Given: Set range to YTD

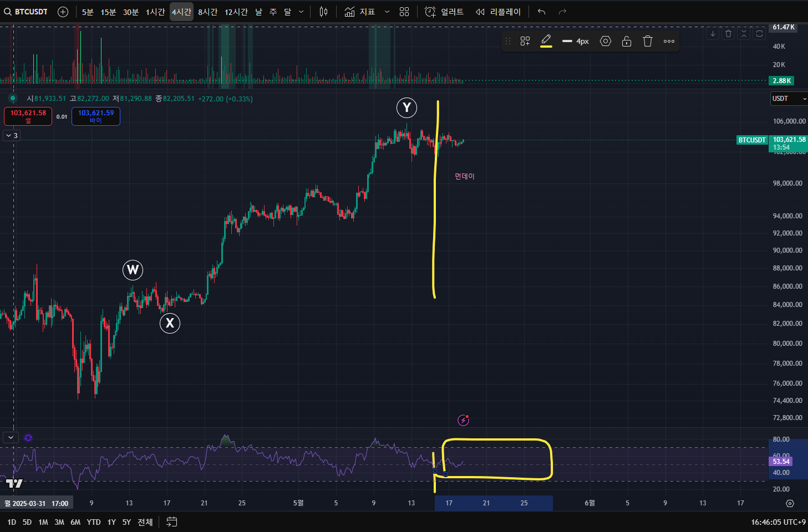Looking at the screenshot, I should [94, 522].
